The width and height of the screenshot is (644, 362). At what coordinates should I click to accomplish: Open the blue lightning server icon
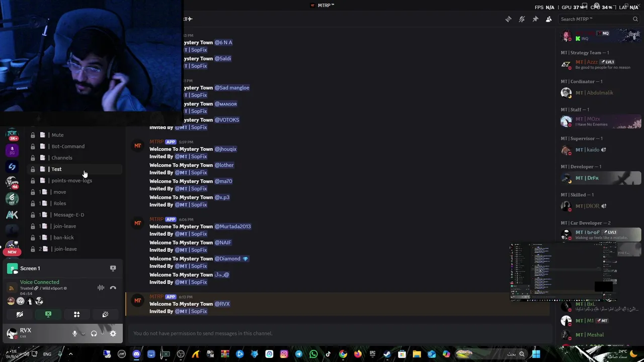tap(12, 166)
